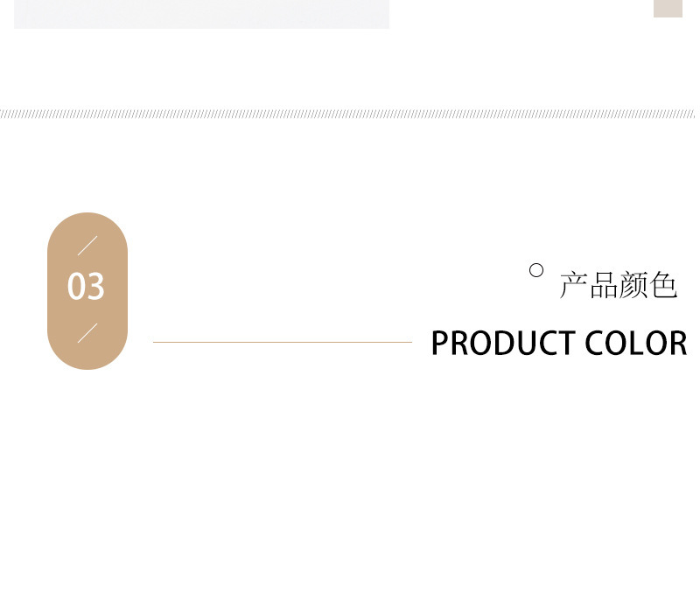Click the Chinese character 颜
Screen dimensions: 700x612
pyautogui.click(x=633, y=286)
